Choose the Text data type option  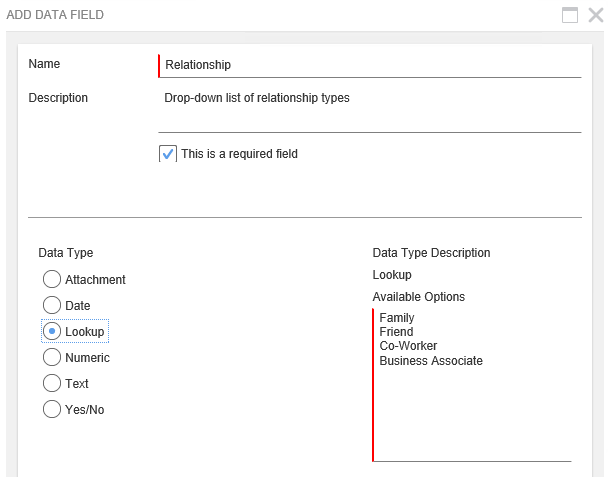(52, 384)
